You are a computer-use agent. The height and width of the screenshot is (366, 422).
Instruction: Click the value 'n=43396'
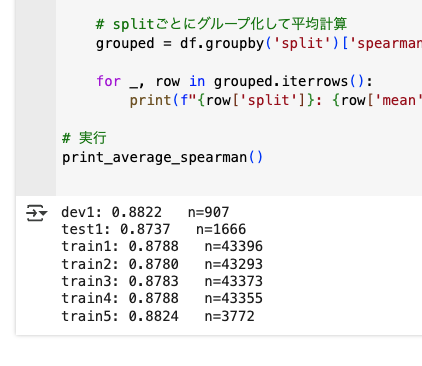click(234, 246)
